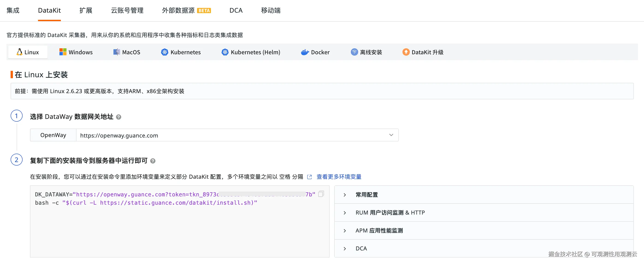Image resolution: width=644 pixels, height=264 pixels.
Task: Pick the Docker whale icon option
Action: tap(305, 52)
